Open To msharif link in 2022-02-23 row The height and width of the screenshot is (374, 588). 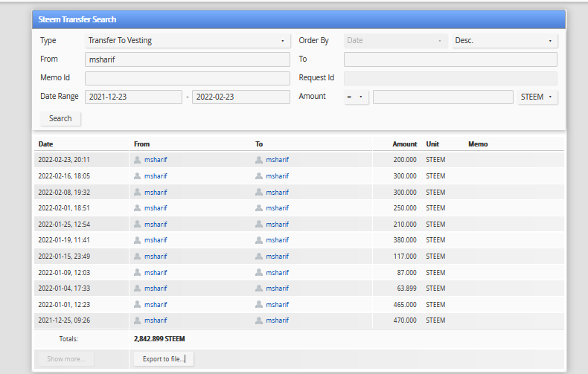(x=277, y=160)
